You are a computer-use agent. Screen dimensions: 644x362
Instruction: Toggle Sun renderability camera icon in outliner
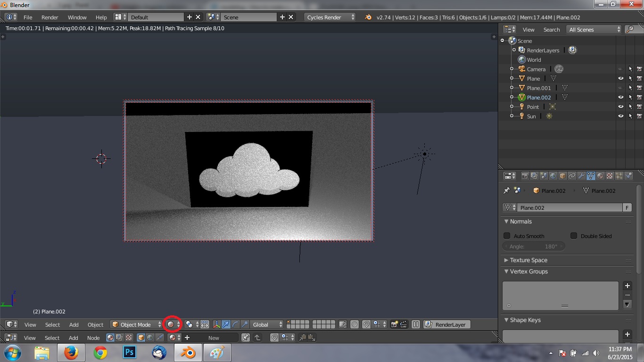click(x=640, y=116)
